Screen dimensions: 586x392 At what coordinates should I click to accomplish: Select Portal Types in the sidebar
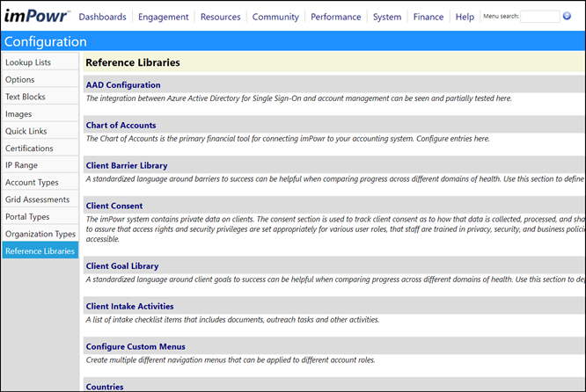point(40,216)
